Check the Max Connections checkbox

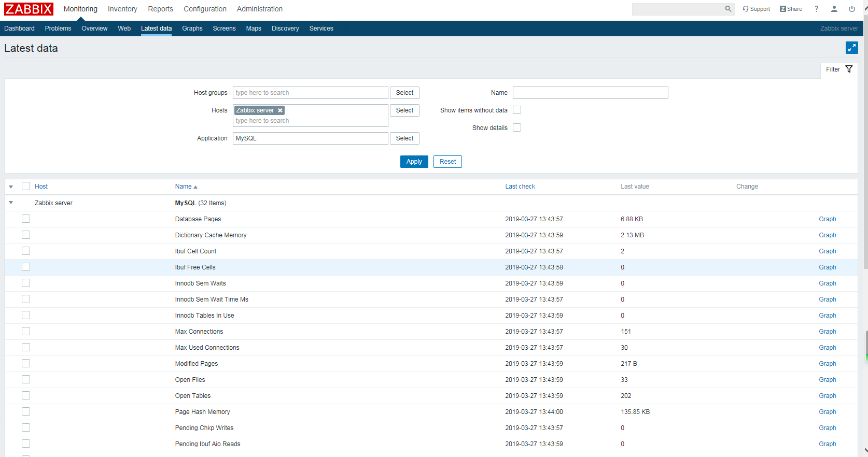tap(26, 331)
